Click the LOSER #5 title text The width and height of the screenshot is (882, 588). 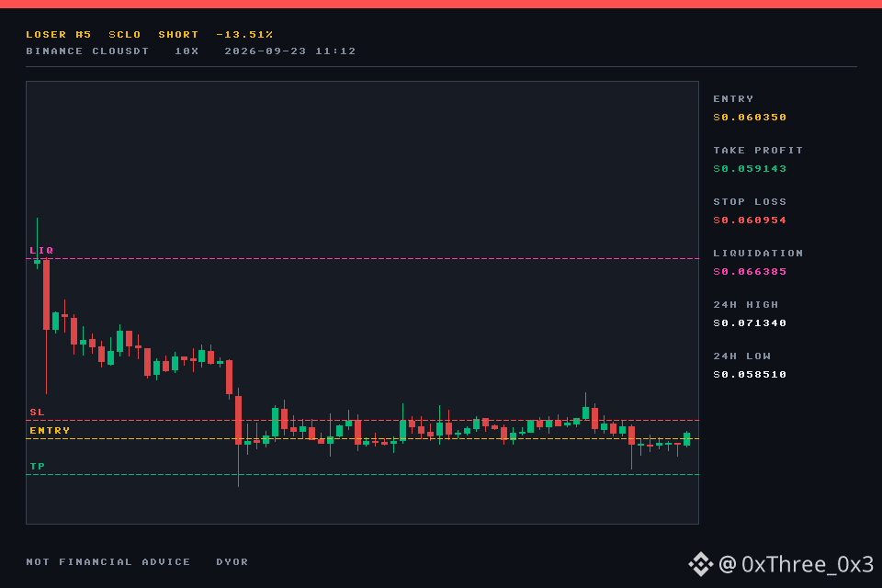click(59, 34)
